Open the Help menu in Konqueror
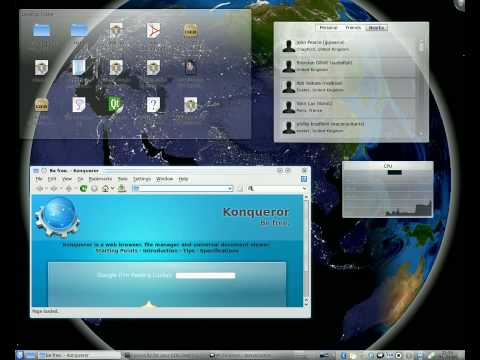 pos(183,179)
